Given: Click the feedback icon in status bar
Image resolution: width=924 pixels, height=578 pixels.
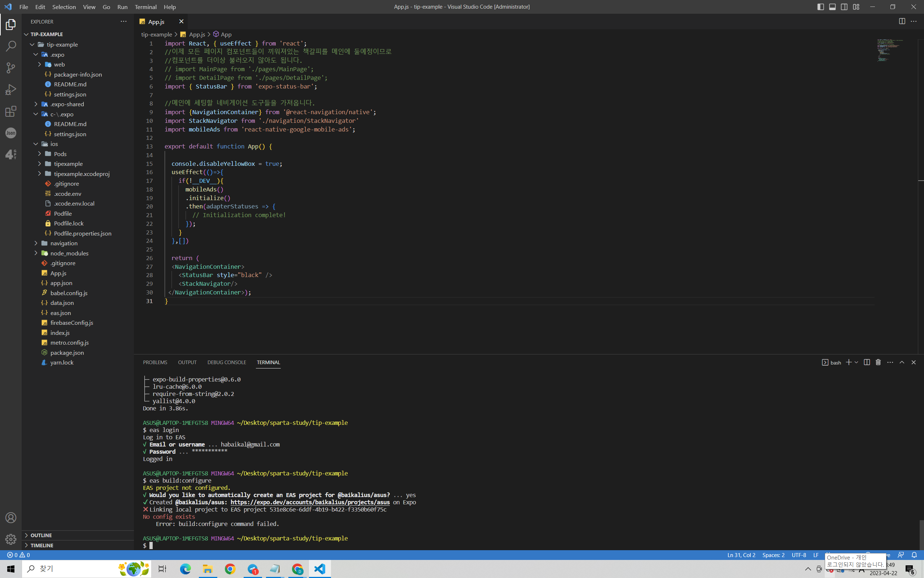Looking at the screenshot, I should [x=901, y=555].
